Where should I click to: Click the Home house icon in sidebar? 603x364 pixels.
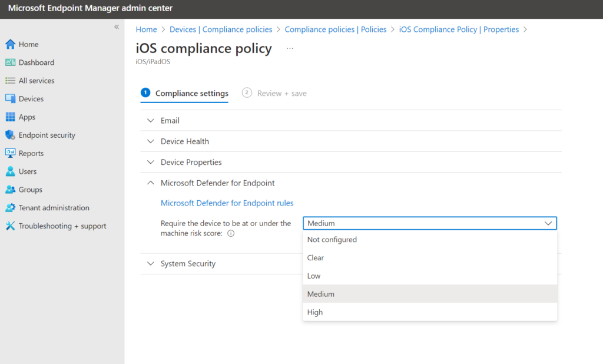[11, 44]
